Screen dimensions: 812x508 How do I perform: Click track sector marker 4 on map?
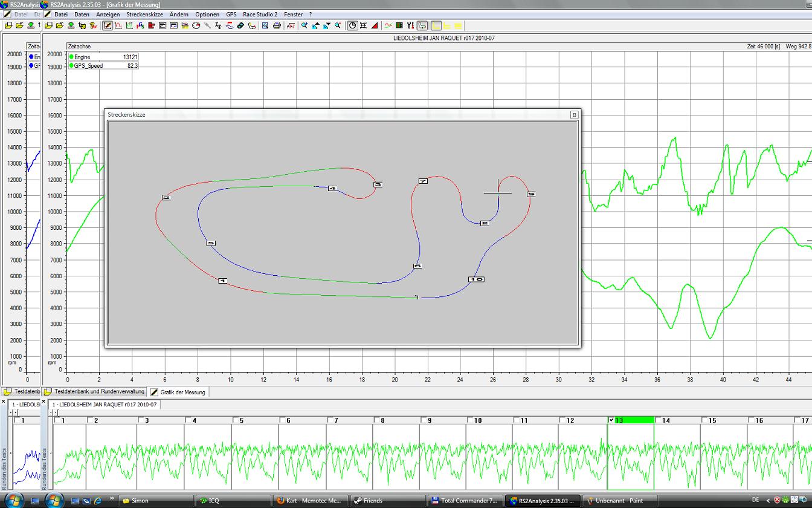[x=332, y=188]
